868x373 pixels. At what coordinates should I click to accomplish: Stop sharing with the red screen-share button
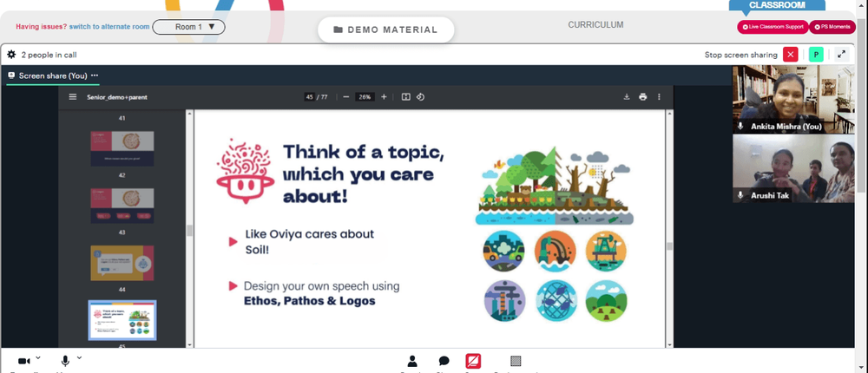(x=474, y=361)
